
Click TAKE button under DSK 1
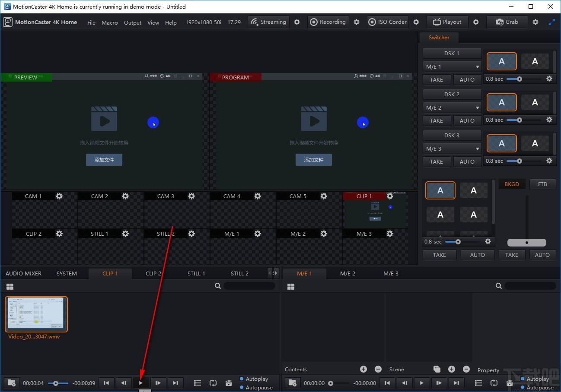437,79
